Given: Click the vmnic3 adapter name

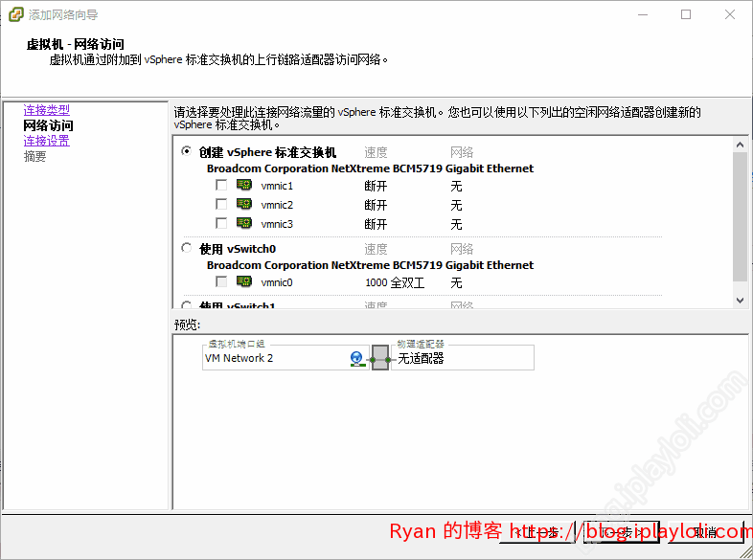Looking at the screenshot, I should coord(277,225).
